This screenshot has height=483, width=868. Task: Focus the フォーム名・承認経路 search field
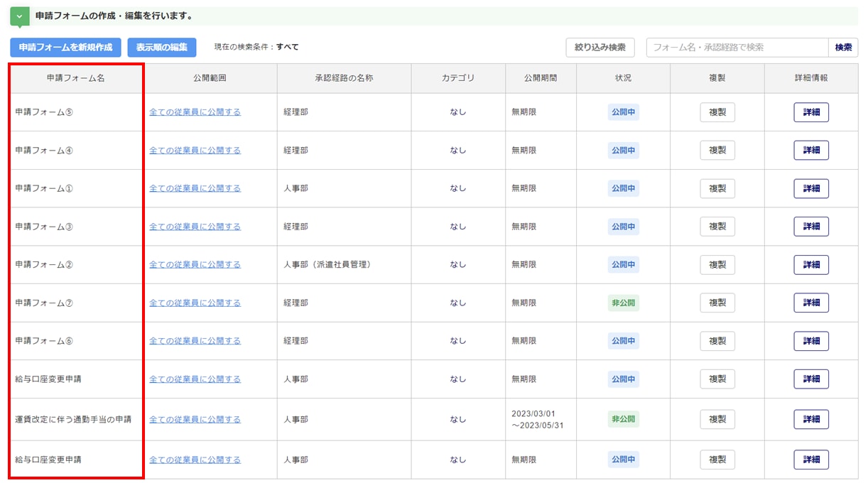pos(737,48)
